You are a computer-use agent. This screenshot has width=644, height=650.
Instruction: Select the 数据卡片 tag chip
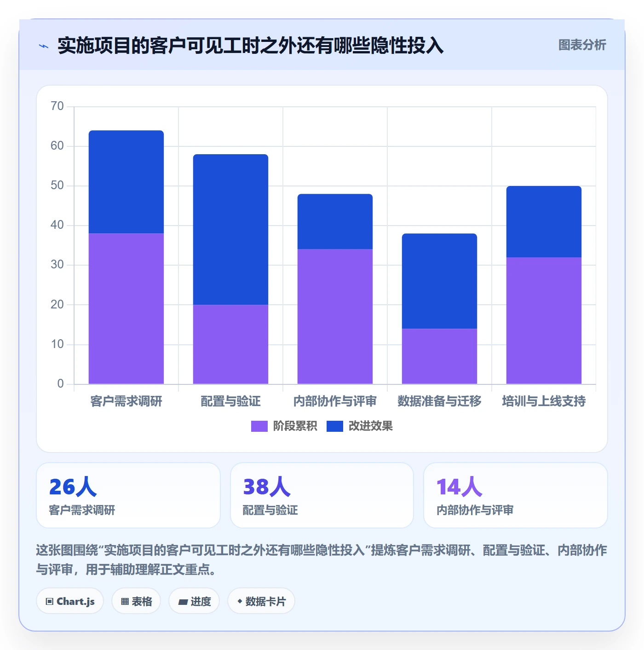tap(261, 601)
